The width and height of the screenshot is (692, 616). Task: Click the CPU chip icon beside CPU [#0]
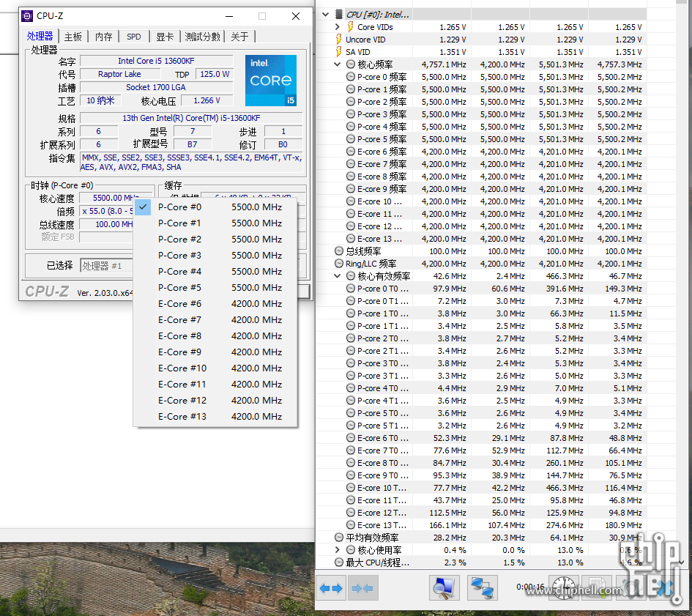click(x=339, y=15)
